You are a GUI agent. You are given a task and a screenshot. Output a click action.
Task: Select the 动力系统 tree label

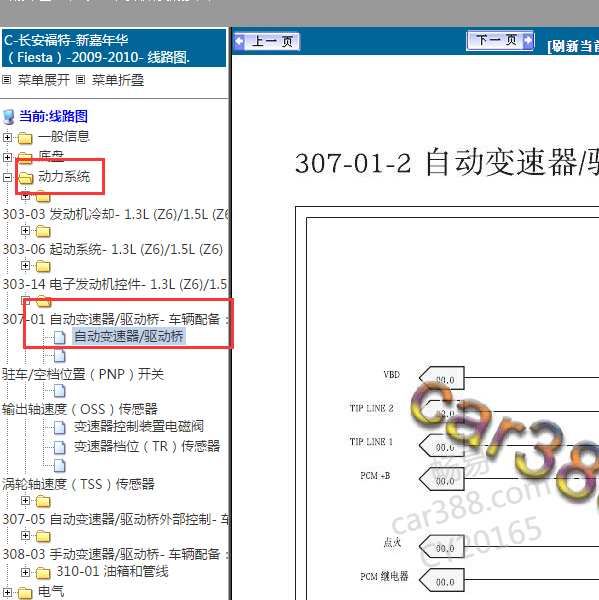point(64,176)
